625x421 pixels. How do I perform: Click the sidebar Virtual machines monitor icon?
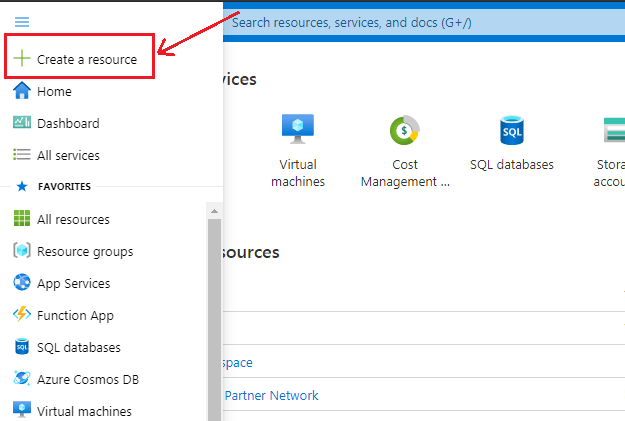click(22, 410)
